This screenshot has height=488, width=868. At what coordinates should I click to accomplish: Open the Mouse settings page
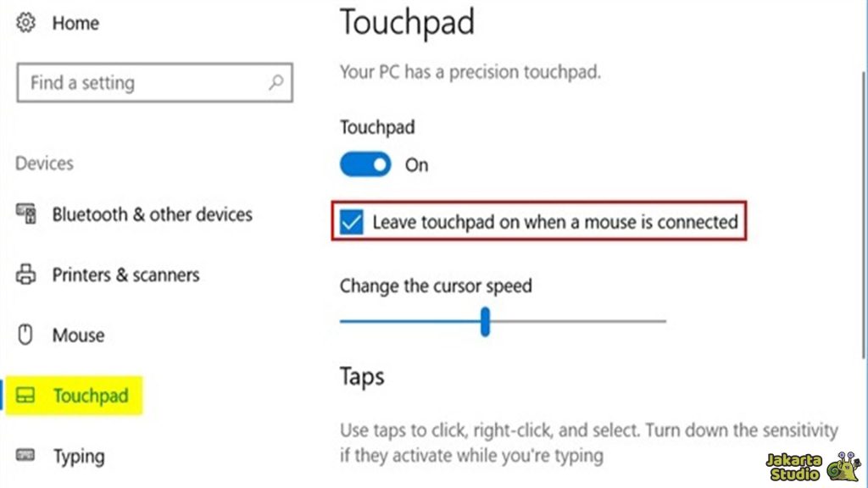78,335
